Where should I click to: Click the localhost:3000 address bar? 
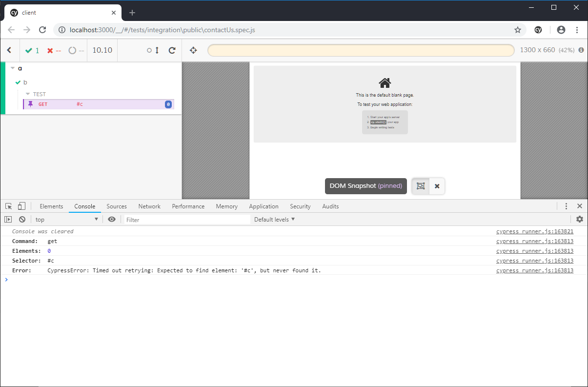[289, 30]
